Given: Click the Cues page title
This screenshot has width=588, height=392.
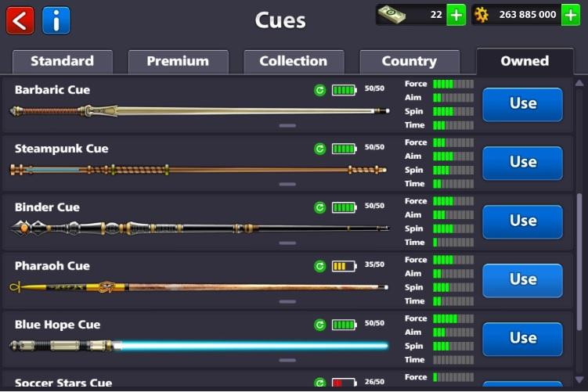Looking at the screenshot, I should 280,20.
